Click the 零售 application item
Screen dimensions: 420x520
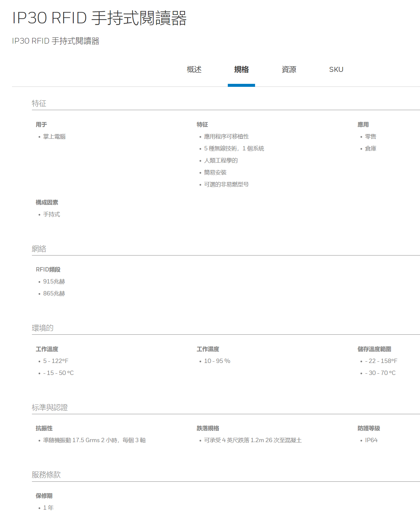pyautogui.click(x=370, y=137)
